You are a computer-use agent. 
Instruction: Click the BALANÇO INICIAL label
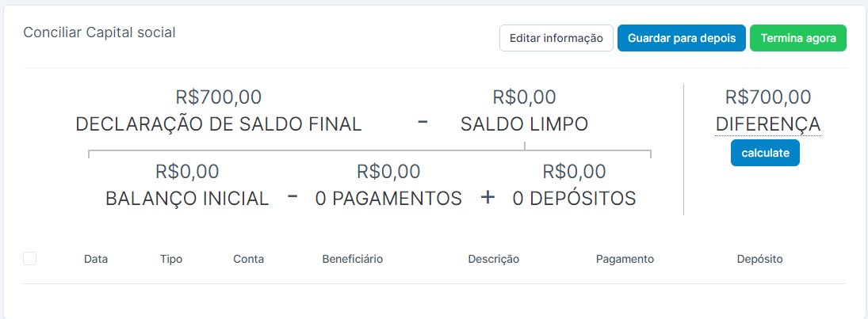(187, 199)
